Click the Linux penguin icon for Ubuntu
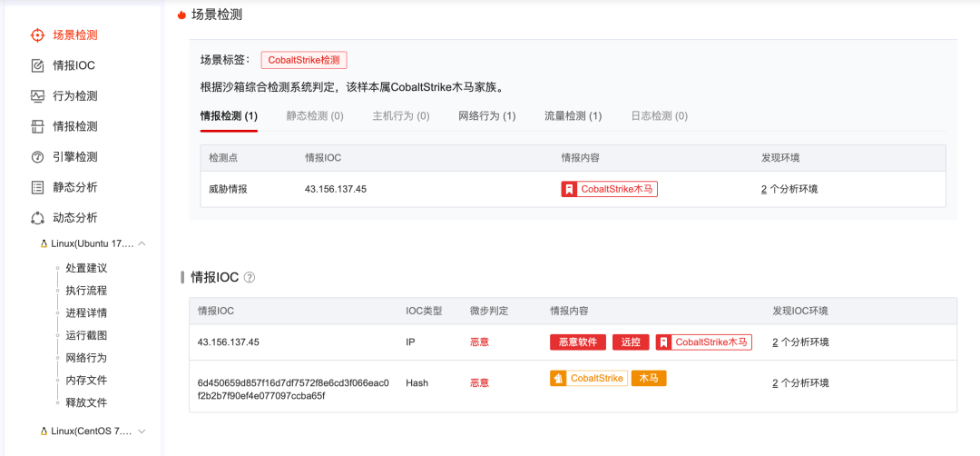980x456 pixels. pos(44,243)
